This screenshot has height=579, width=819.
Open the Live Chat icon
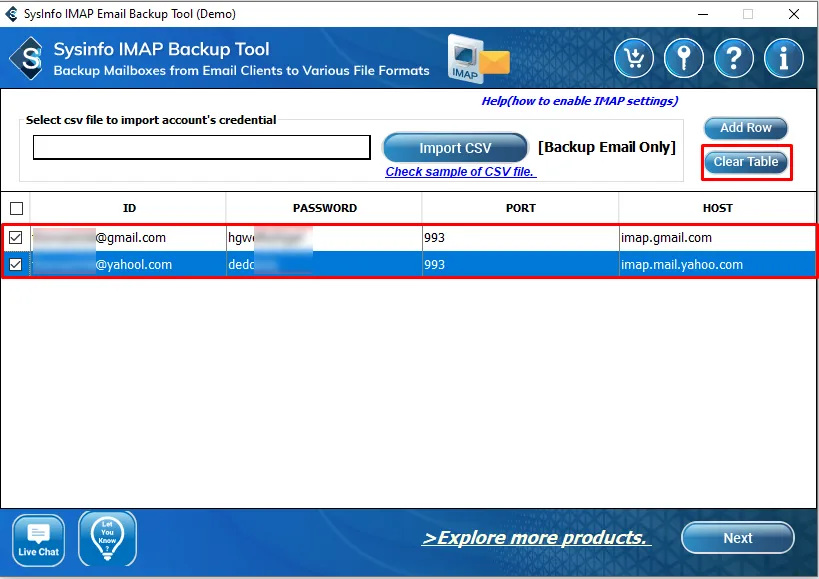(39, 540)
